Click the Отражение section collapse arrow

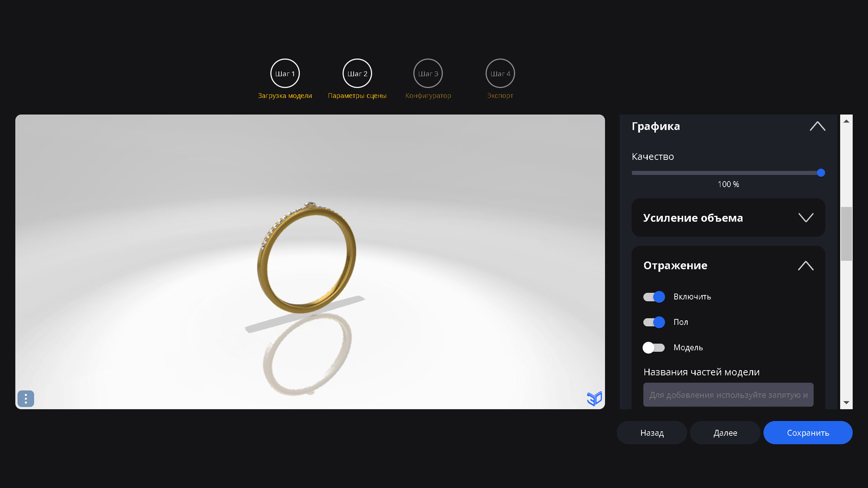[x=806, y=265]
